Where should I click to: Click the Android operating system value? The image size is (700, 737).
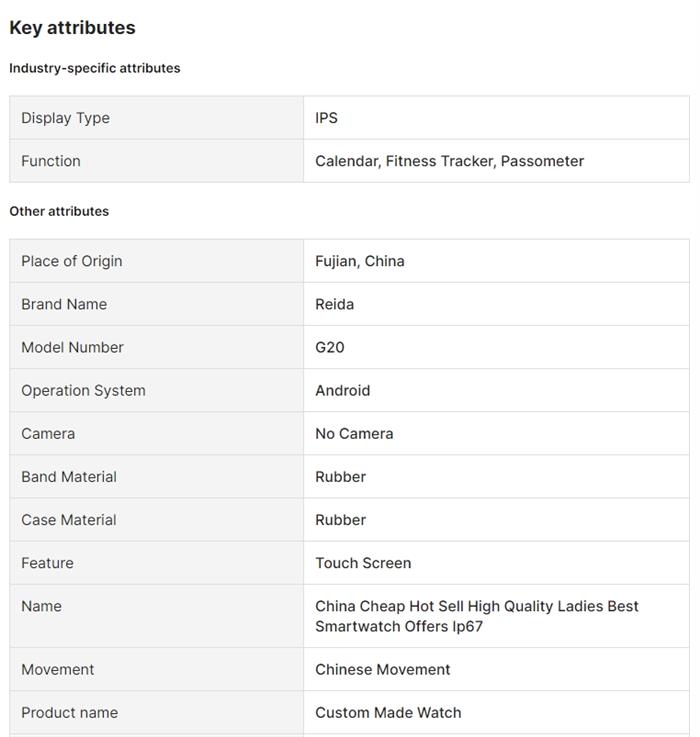342,390
